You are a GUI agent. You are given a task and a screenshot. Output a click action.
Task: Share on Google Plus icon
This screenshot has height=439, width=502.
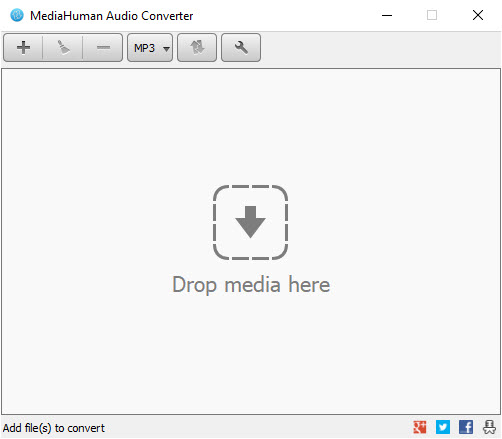coord(420,427)
